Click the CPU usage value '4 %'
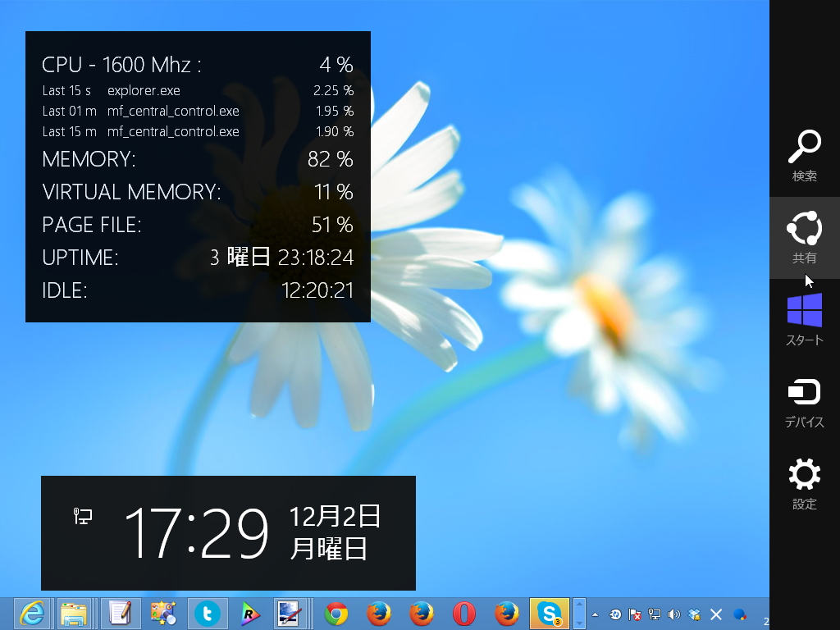This screenshot has height=630, width=840. 336,65
